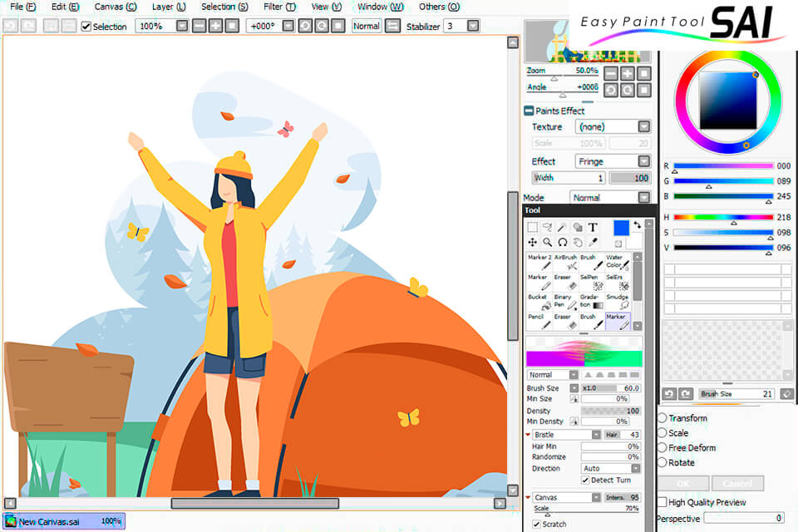
Task: Open the Bristle brush shape dropdown
Action: 596,435
